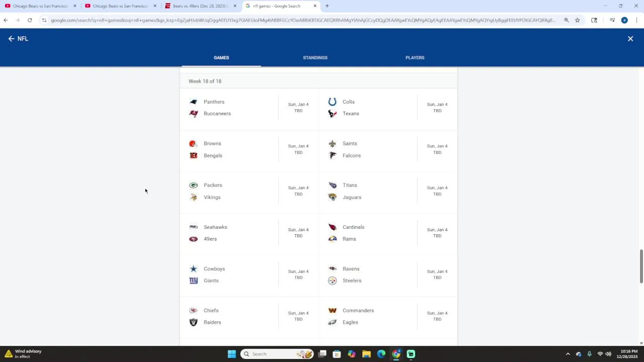Click the Buccaneers team logo
The height and width of the screenshot is (362, 644).
193,114
